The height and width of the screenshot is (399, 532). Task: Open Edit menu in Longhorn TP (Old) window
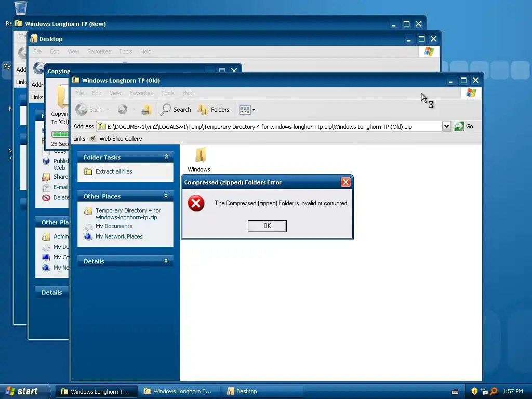97,93
